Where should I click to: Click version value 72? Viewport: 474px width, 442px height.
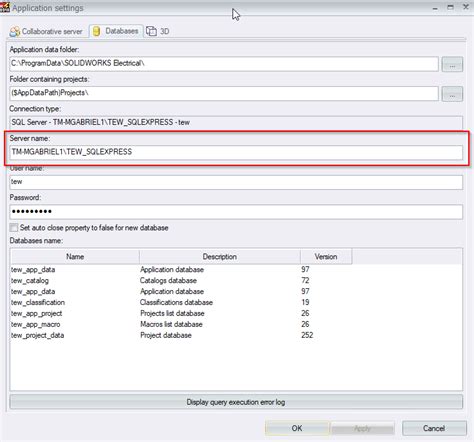(x=305, y=280)
